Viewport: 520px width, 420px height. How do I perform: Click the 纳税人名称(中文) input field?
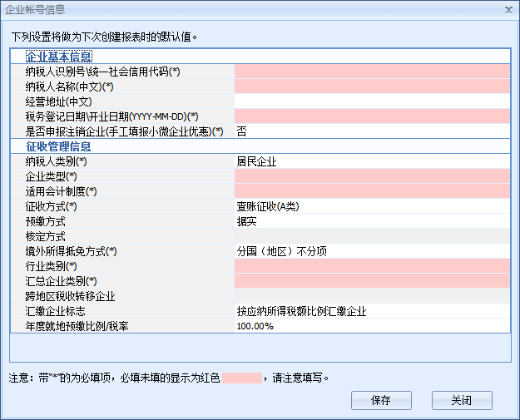371,86
